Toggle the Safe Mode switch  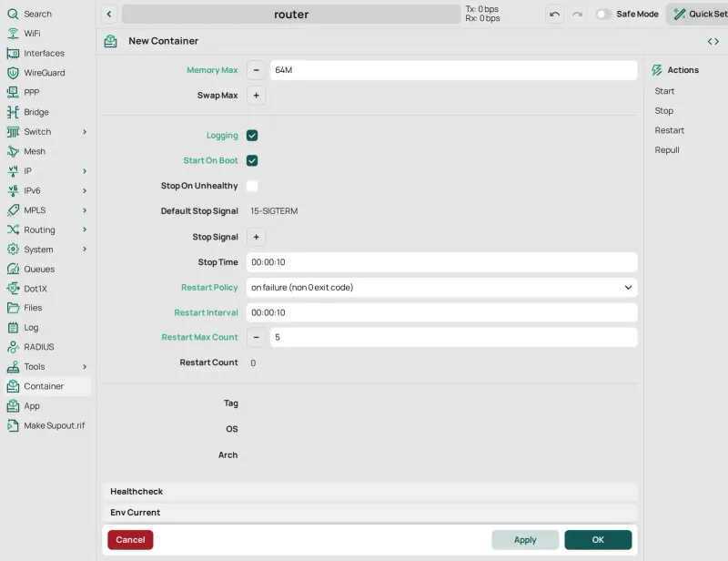(603, 15)
